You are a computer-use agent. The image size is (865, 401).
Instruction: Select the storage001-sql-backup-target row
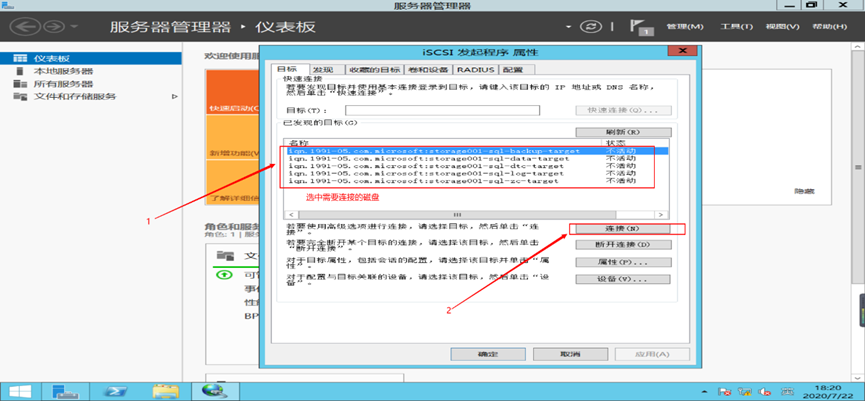click(x=478, y=151)
